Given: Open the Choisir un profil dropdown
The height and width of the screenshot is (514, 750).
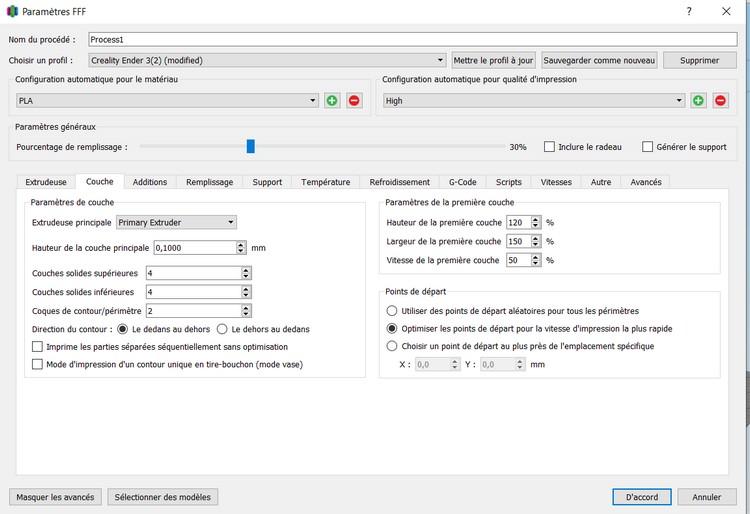Looking at the screenshot, I should tap(267, 60).
